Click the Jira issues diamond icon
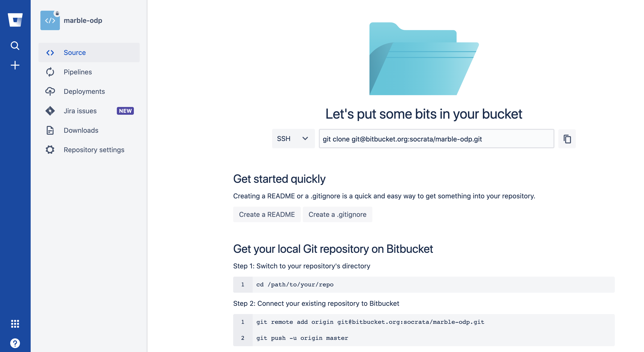Viewport: 644px width, 352px height. pyautogui.click(x=50, y=111)
